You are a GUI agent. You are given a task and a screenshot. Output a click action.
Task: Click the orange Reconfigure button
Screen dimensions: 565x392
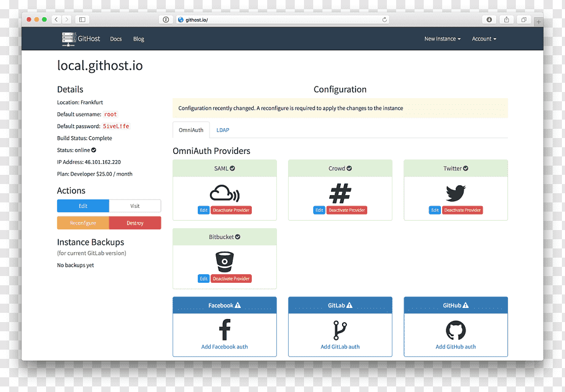83,223
